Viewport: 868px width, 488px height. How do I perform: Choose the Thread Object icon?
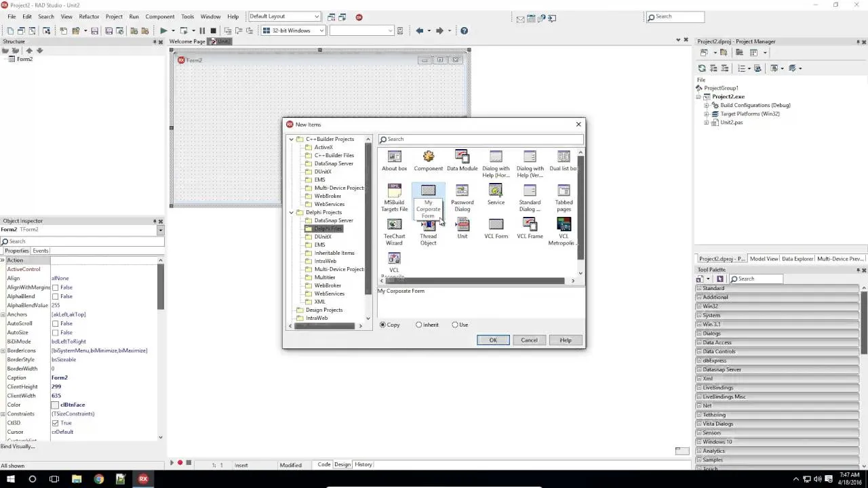click(428, 224)
